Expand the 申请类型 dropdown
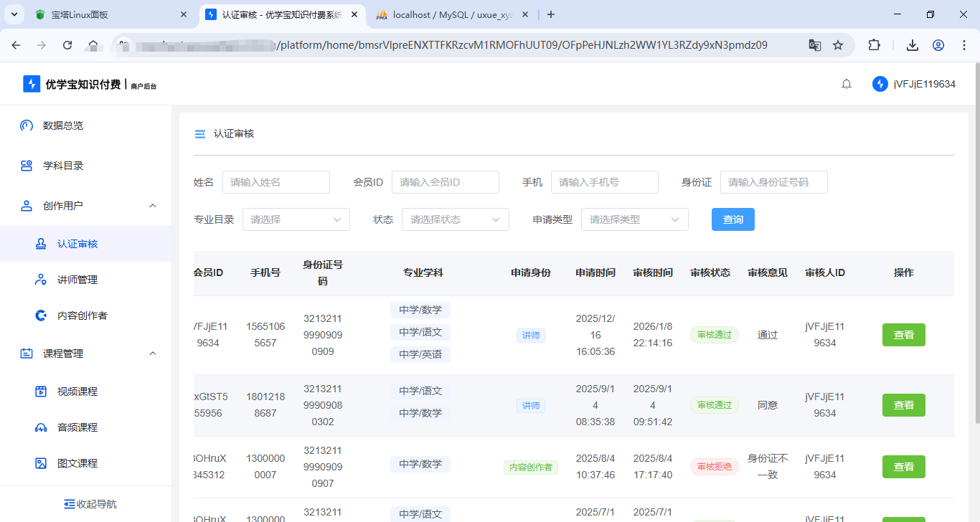Screen dimensions: 980x522 [x=634, y=219]
